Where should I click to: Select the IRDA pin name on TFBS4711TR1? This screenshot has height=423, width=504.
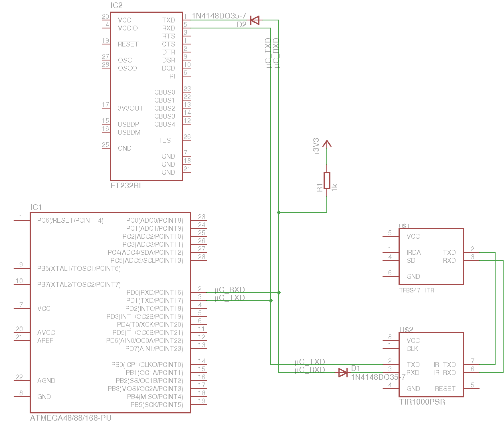(x=414, y=252)
